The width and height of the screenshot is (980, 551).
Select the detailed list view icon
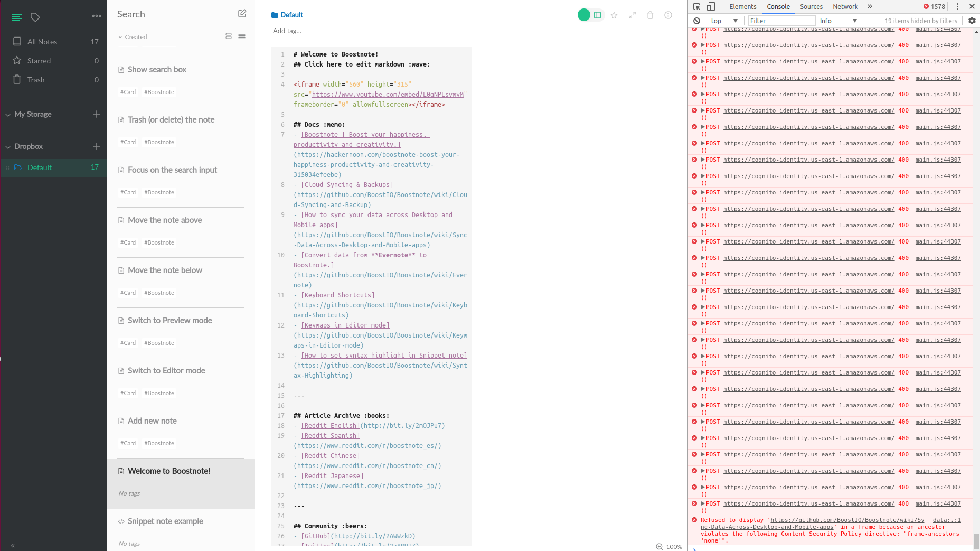242,36
